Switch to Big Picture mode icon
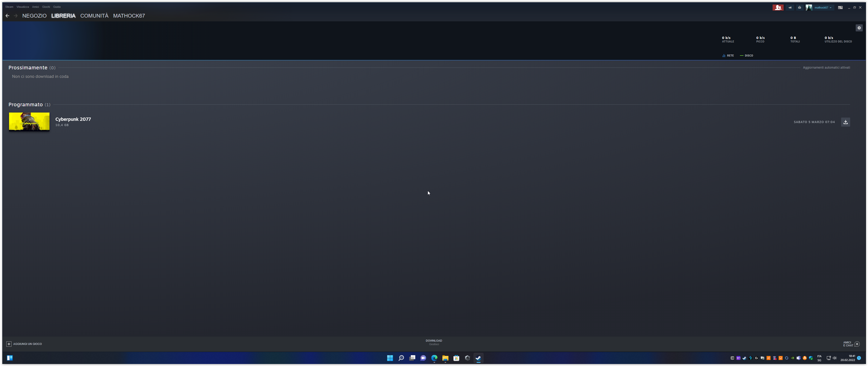The image size is (868, 366). click(x=840, y=8)
